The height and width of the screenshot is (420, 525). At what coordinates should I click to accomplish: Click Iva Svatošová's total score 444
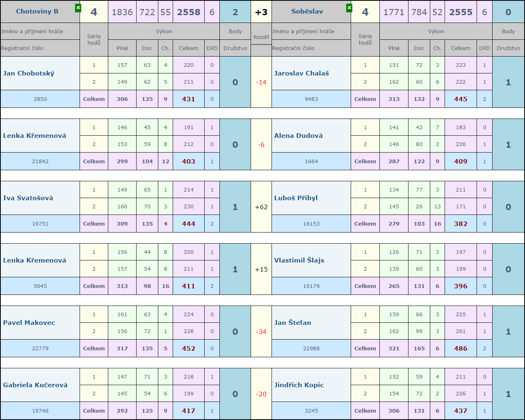[x=189, y=224]
